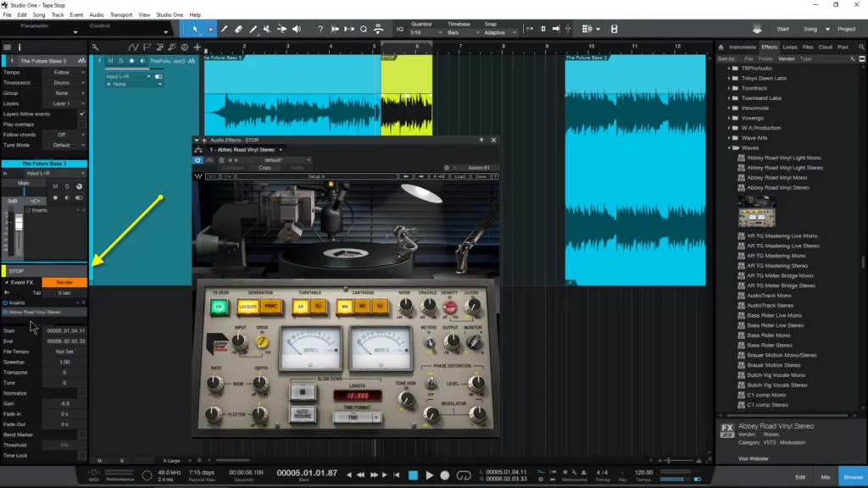868x488 pixels.
Task: Click the question mark help icon
Action: click(x=320, y=29)
